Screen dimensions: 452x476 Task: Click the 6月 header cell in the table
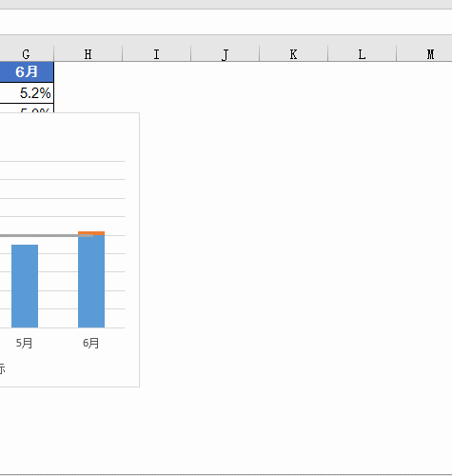tap(27, 72)
